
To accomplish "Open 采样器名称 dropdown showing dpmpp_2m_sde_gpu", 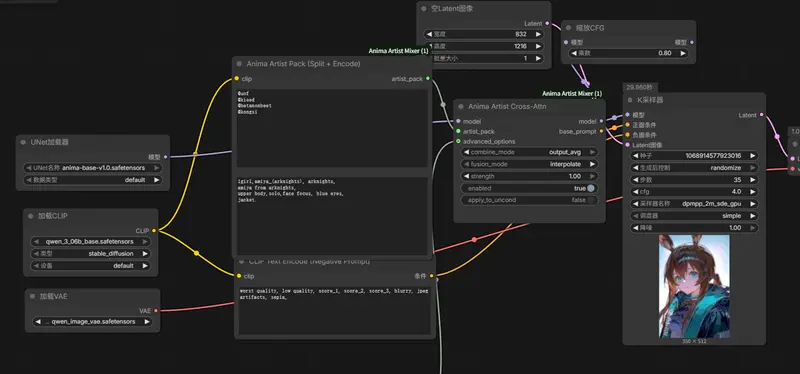I will click(694, 204).
